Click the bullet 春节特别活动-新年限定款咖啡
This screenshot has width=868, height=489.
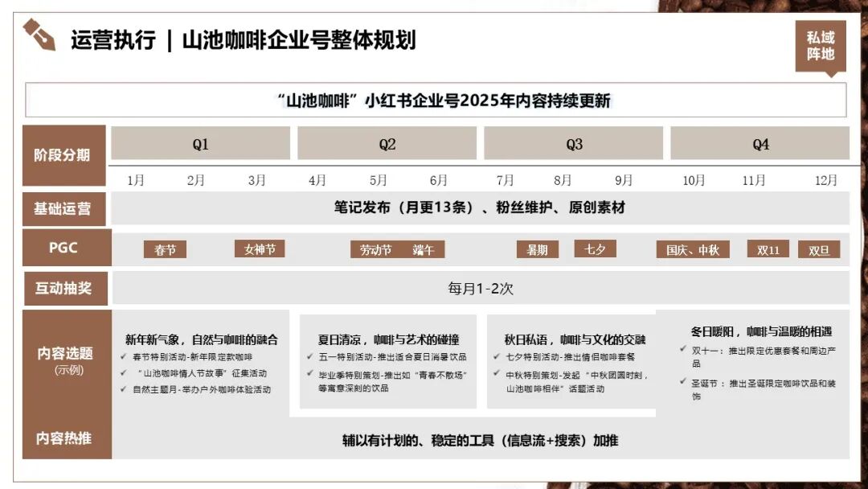(192, 357)
